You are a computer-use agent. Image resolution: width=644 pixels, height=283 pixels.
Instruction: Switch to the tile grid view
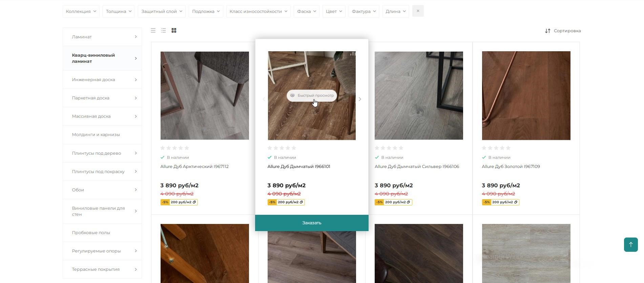click(174, 31)
